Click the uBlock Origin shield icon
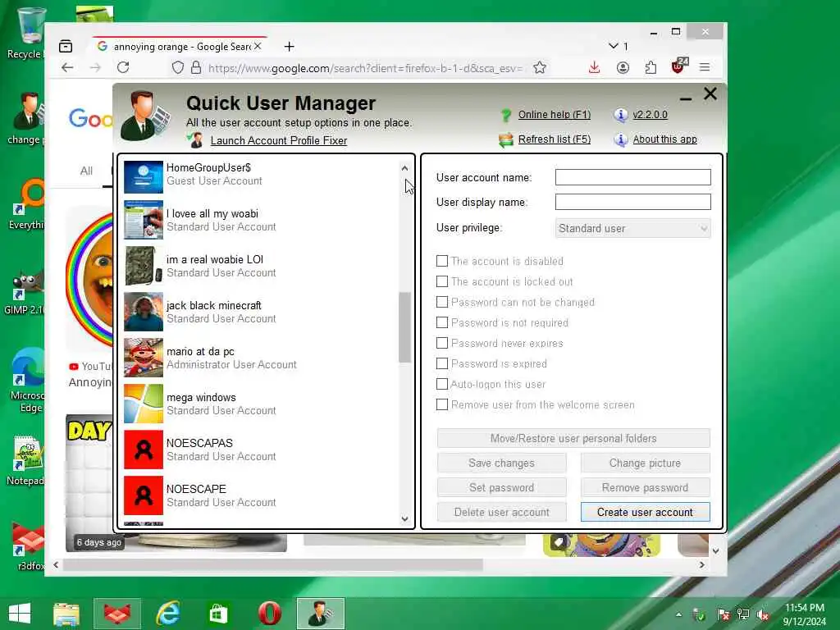 pos(678,66)
